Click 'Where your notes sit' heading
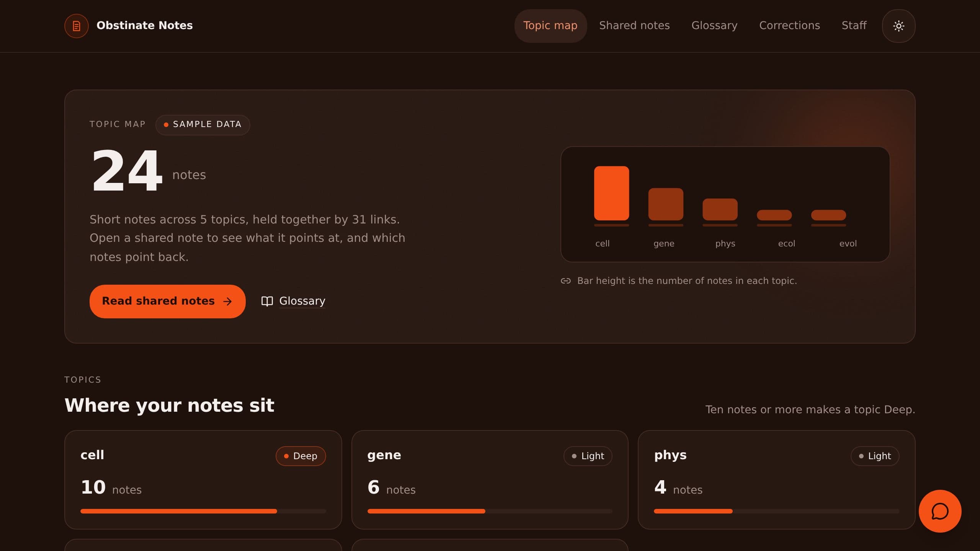This screenshot has height=551, width=980. [169, 405]
